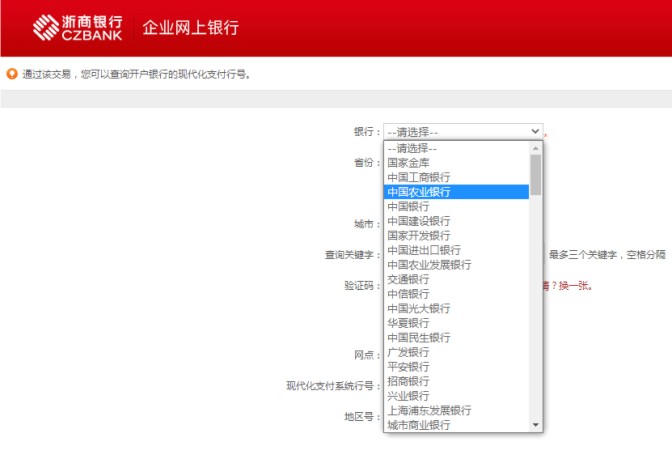Click the CZBANK logo
Image resolution: width=672 pixels, height=459 pixels.
point(78,27)
